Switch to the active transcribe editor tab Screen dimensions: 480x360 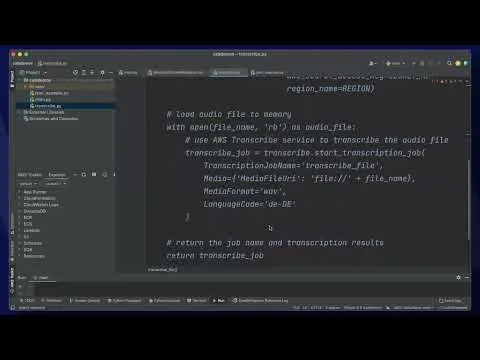coord(228,72)
